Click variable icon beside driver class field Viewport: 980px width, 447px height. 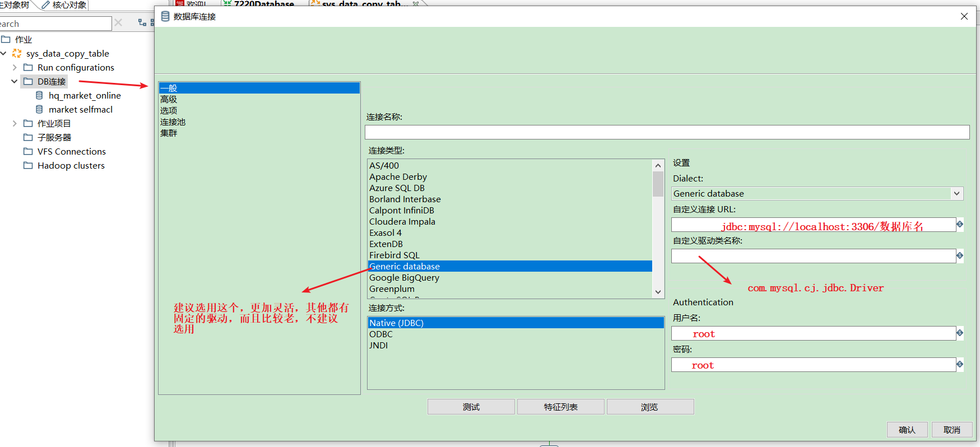(x=960, y=255)
